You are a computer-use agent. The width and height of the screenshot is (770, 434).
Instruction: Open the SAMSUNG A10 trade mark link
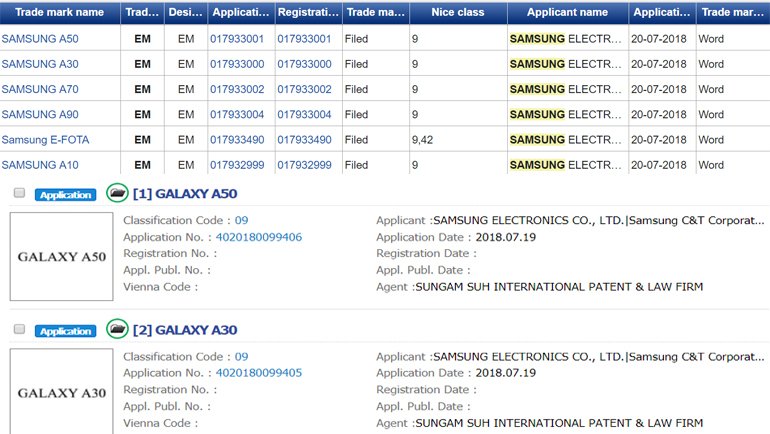click(40, 165)
